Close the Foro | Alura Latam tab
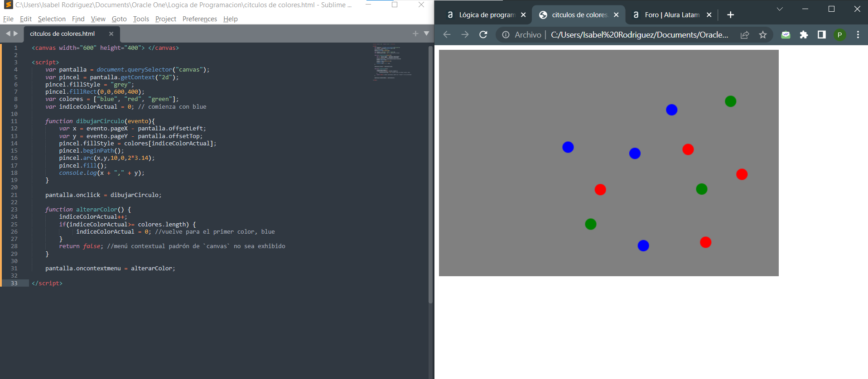 tap(709, 15)
